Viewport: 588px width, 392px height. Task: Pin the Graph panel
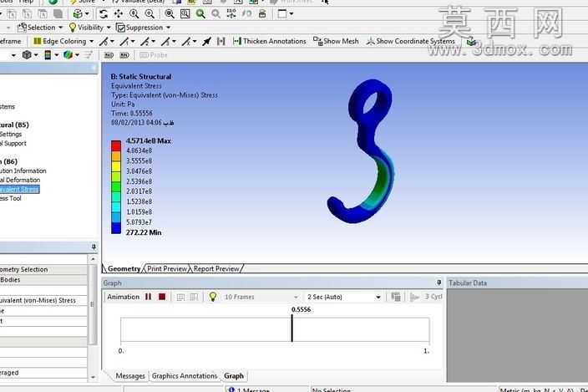[x=439, y=283]
